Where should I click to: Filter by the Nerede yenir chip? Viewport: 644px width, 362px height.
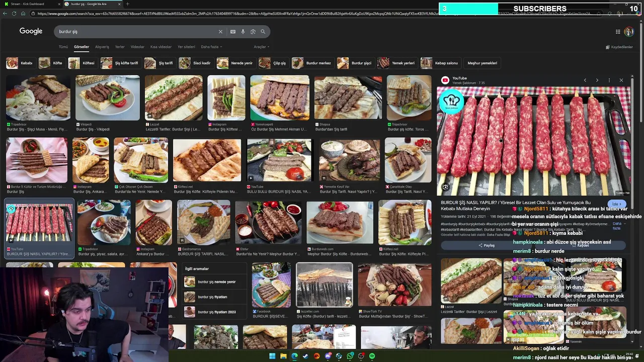[235, 63]
